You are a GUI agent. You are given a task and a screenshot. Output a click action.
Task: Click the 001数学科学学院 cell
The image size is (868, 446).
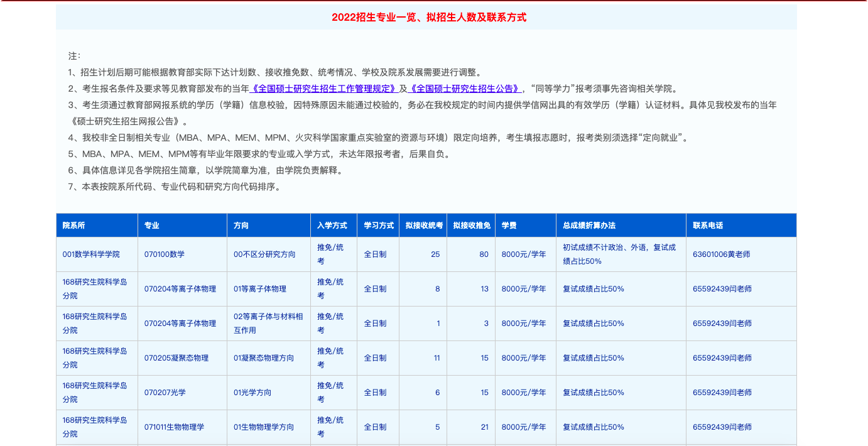pyautogui.click(x=91, y=254)
